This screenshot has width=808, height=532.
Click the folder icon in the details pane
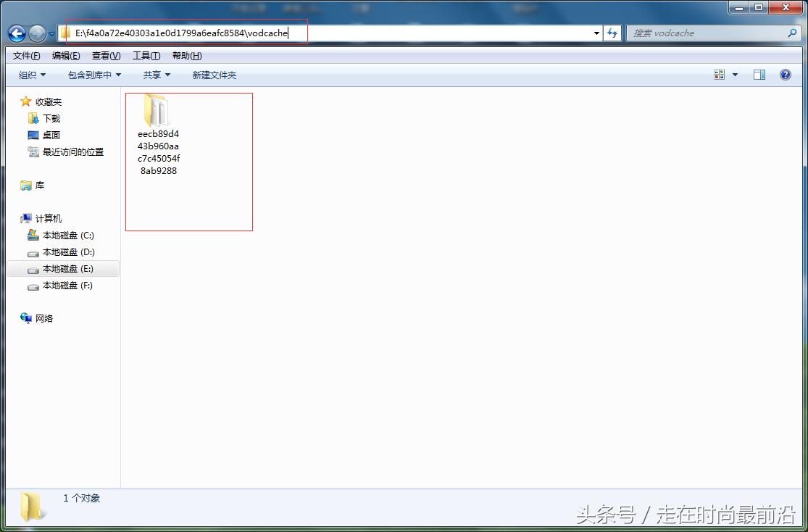(33, 507)
